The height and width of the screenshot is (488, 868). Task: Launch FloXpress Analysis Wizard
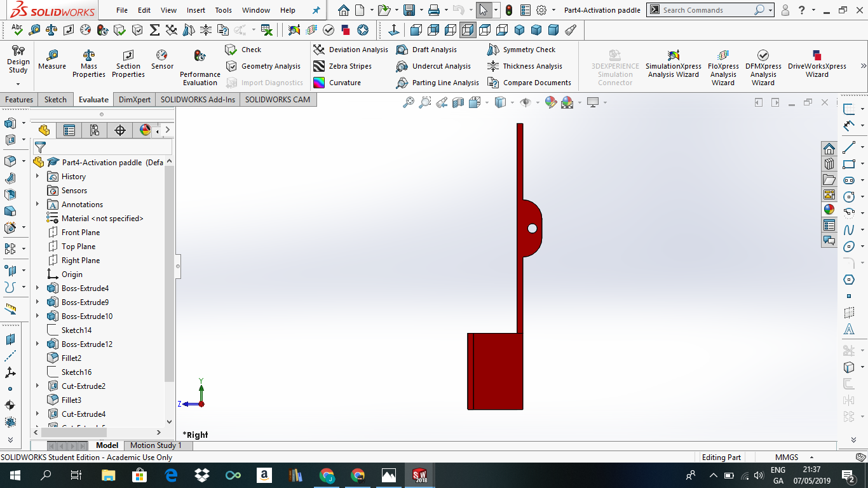click(x=723, y=67)
